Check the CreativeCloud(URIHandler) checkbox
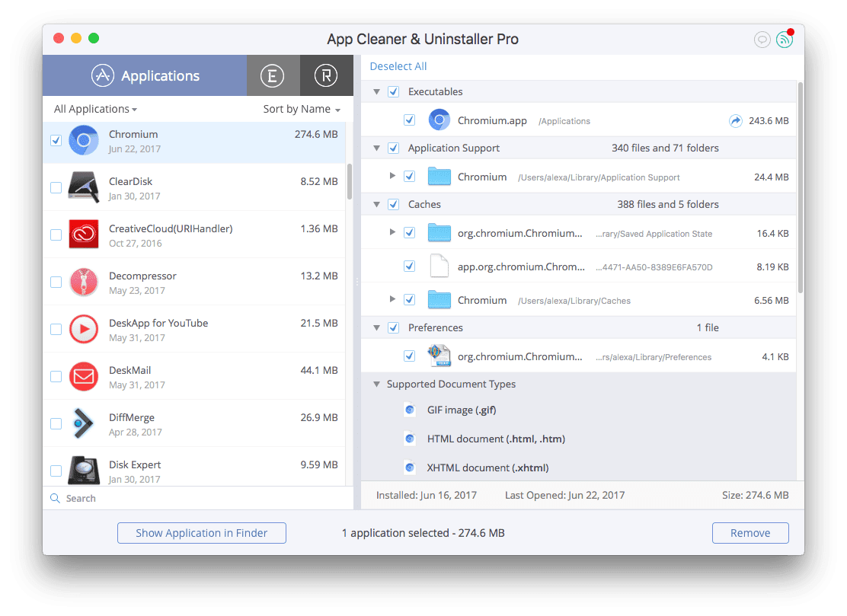The image size is (847, 616). (x=56, y=235)
